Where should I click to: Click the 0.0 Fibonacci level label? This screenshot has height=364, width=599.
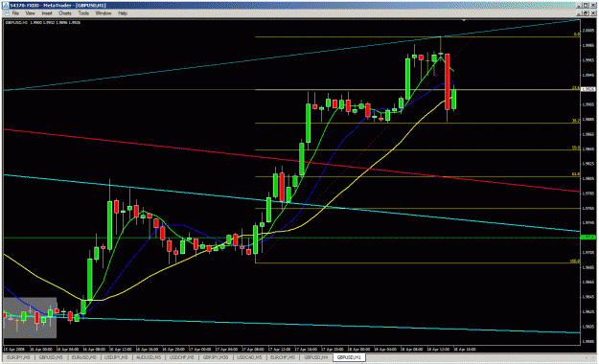[x=576, y=34]
